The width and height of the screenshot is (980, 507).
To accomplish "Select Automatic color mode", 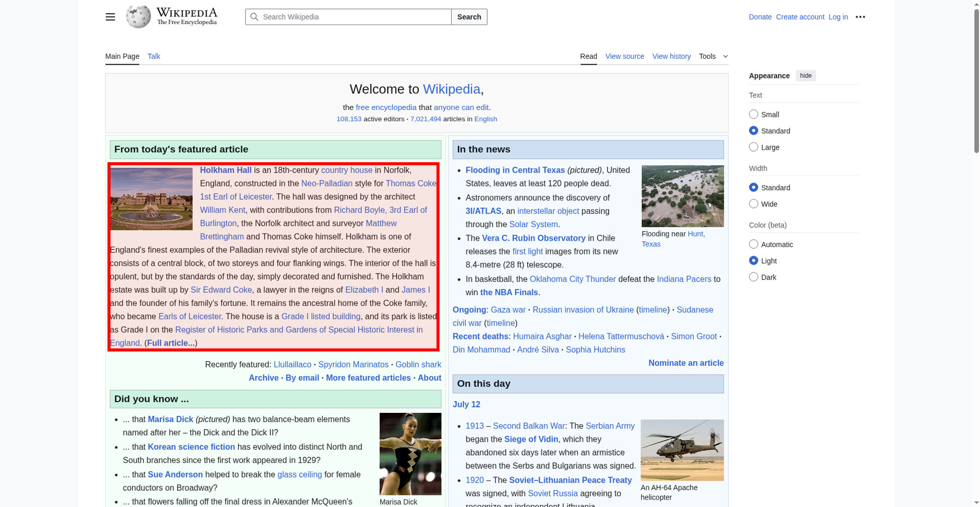I will point(754,244).
